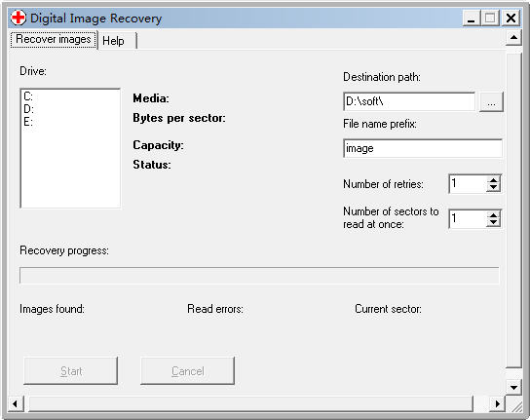Click the Destination path input field

[x=409, y=101]
